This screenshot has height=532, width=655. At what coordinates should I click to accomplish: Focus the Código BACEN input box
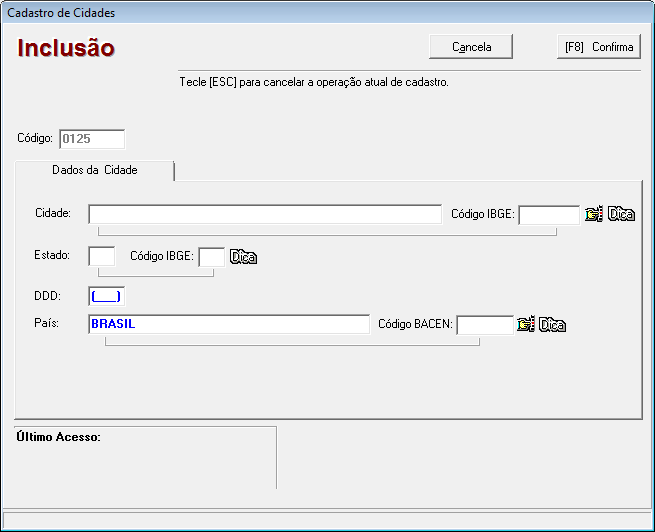point(485,325)
